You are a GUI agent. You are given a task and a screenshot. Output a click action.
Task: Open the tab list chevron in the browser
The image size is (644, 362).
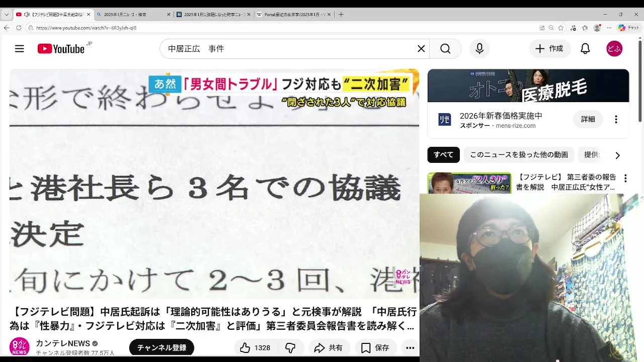pos(7,15)
